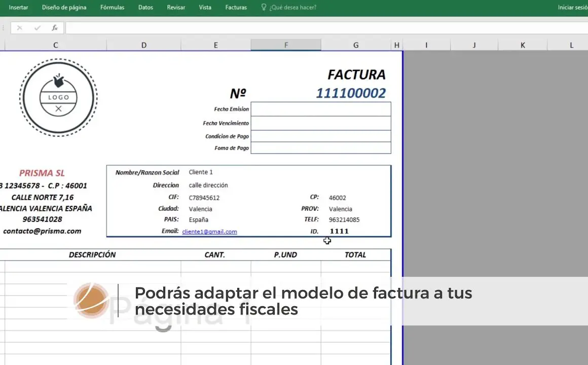588x365 pixels.
Task: Click the PAIS value España
Action: [198, 220]
